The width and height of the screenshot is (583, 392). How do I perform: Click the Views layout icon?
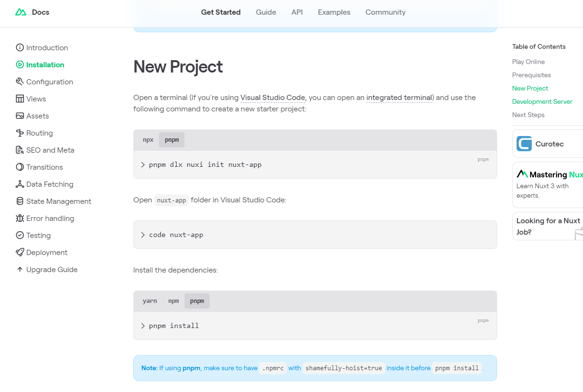point(19,99)
